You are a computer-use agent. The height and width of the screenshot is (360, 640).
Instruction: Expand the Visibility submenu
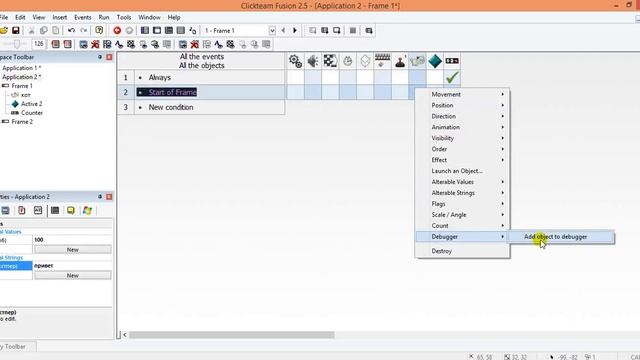tap(462, 138)
